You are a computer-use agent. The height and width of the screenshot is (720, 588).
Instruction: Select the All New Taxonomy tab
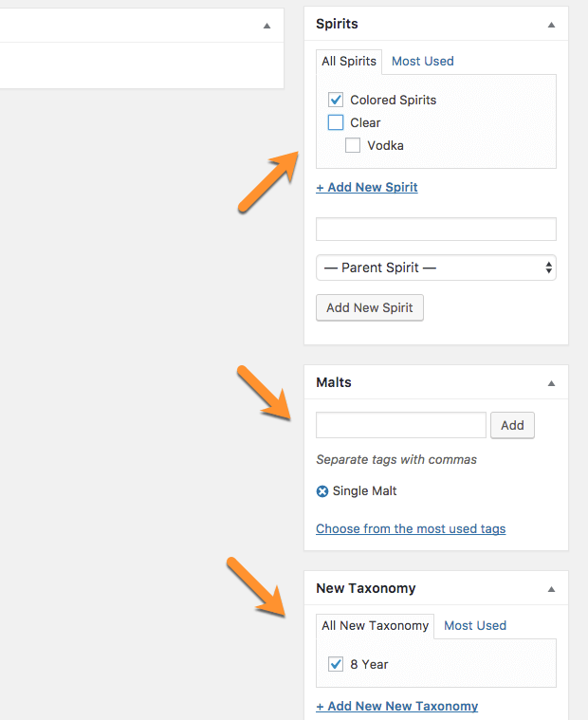tap(375, 625)
